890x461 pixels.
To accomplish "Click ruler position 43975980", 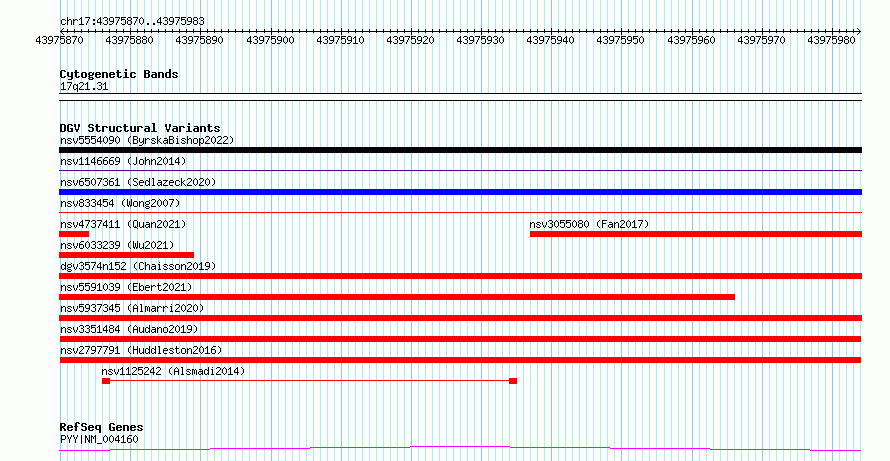I will (x=832, y=40).
